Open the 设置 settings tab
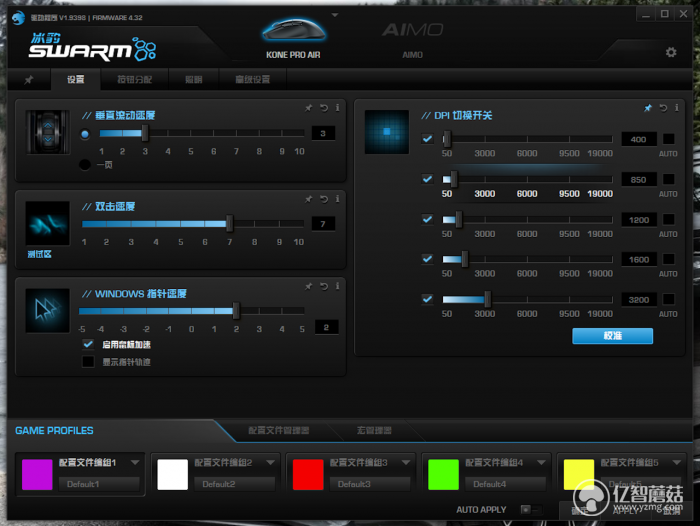The width and height of the screenshot is (700, 526). pyautogui.click(x=75, y=79)
